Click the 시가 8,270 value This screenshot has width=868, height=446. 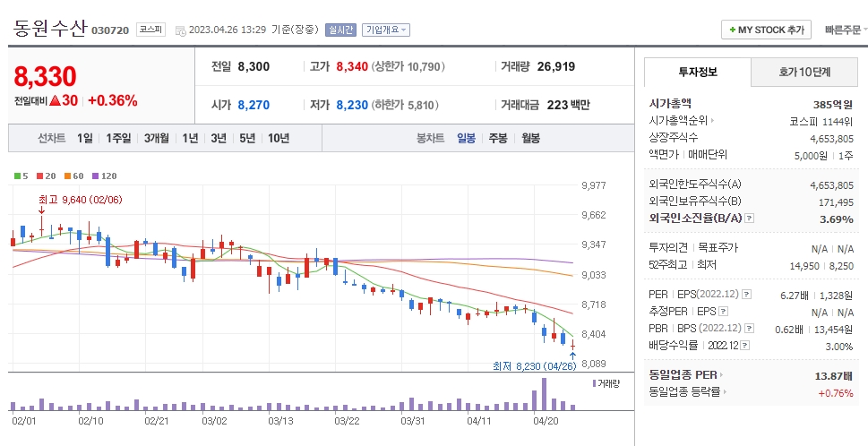254,105
